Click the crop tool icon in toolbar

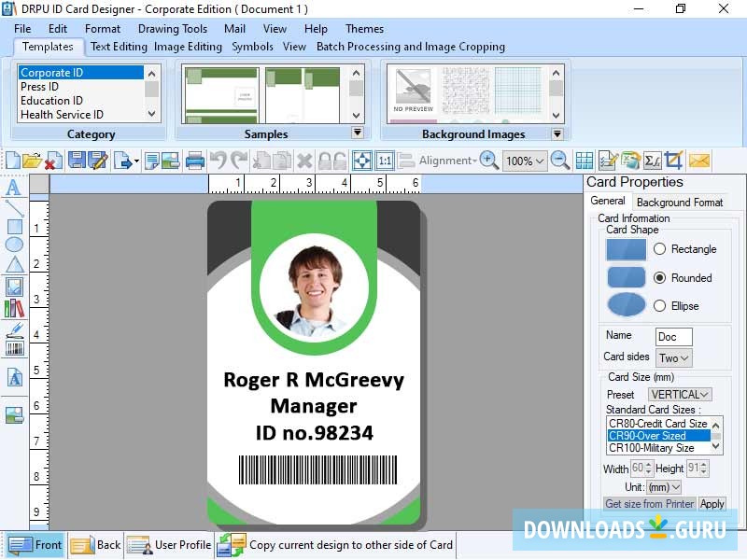click(x=673, y=161)
